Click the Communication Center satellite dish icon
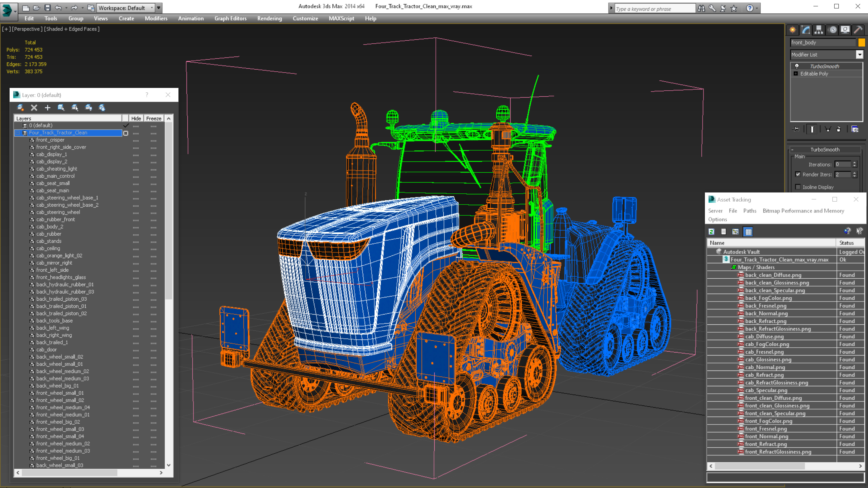The width and height of the screenshot is (868, 488). pos(723,8)
